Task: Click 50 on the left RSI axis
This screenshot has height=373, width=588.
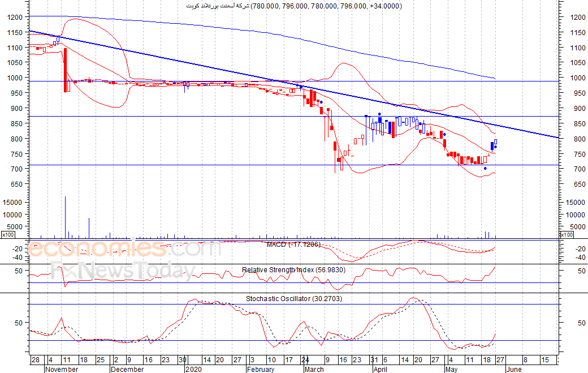Action: 19,271
